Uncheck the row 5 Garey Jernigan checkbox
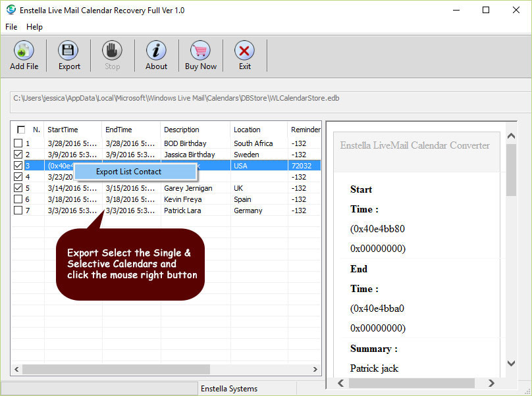 pos(18,188)
